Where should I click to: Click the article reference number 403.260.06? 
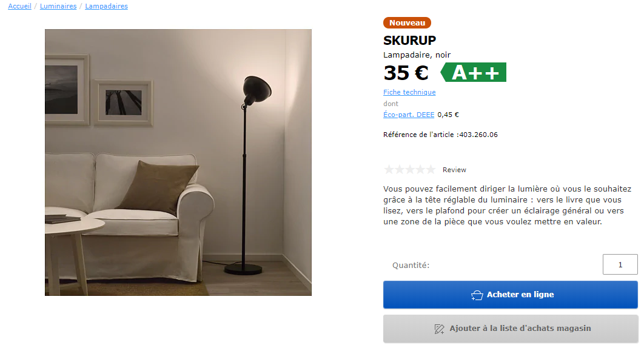[x=478, y=135]
